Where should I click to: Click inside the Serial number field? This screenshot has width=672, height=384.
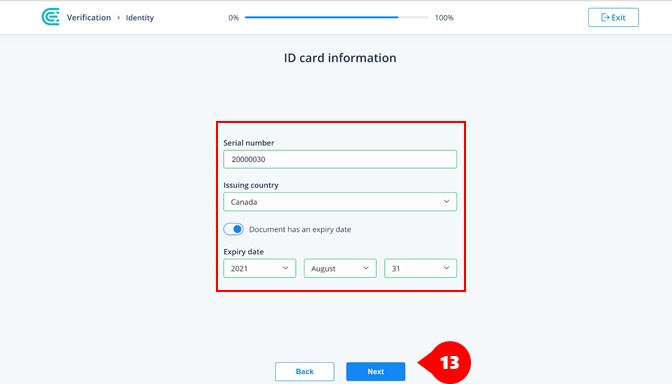click(340, 159)
